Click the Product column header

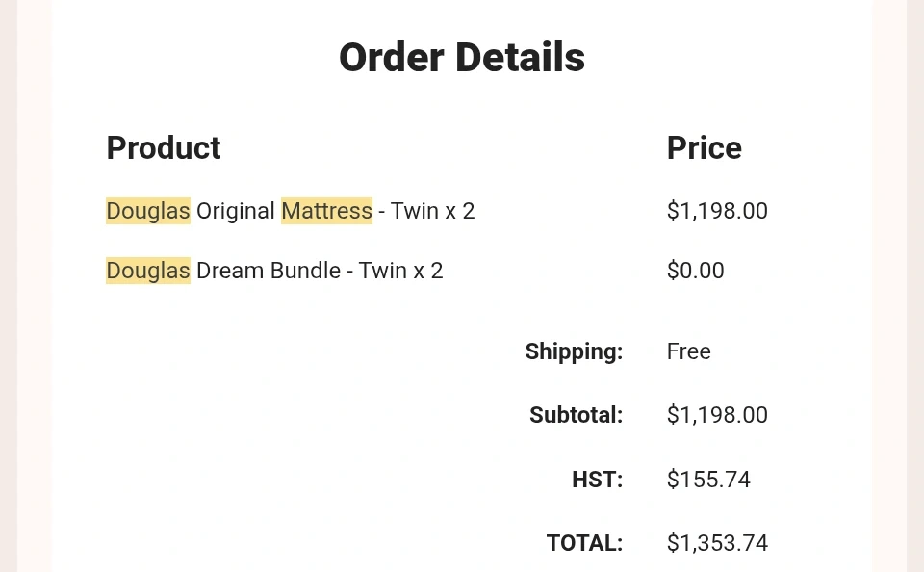click(x=164, y=148)
